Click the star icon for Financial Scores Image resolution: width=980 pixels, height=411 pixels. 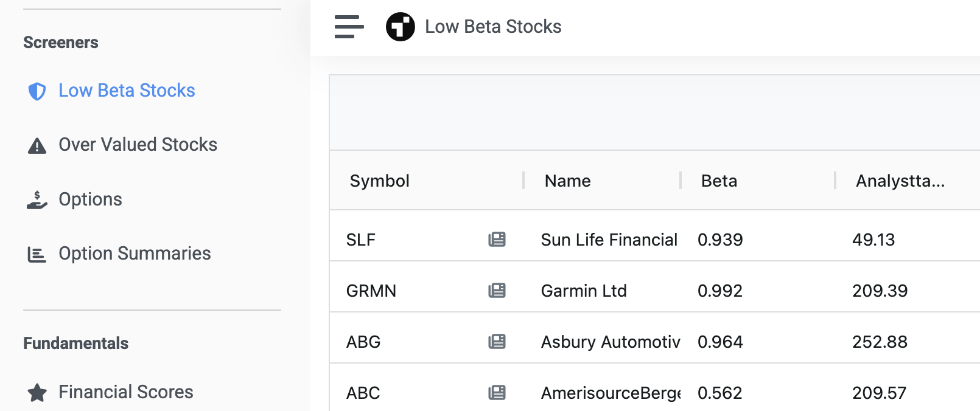(37, 393)
